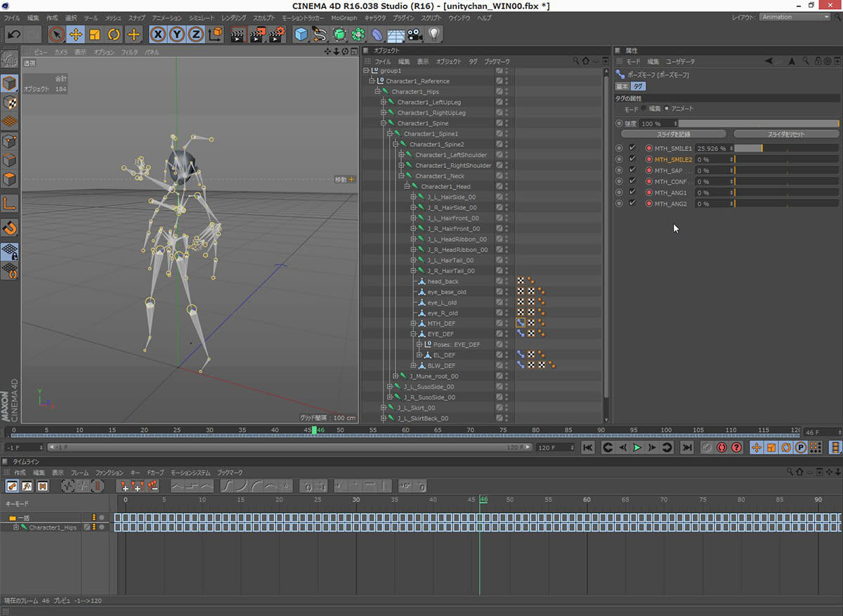Toggle the MTH_ANG2 checkmark
The image size is (843, 616).
click(632, 203)
